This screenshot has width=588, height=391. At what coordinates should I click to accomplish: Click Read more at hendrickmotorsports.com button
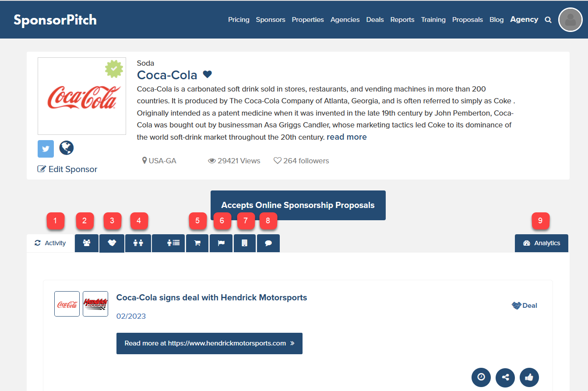click(209, 343)
